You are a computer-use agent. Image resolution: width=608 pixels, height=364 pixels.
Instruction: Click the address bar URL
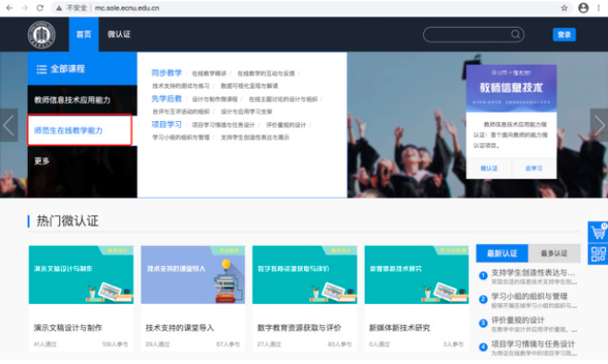coord(127,8)
